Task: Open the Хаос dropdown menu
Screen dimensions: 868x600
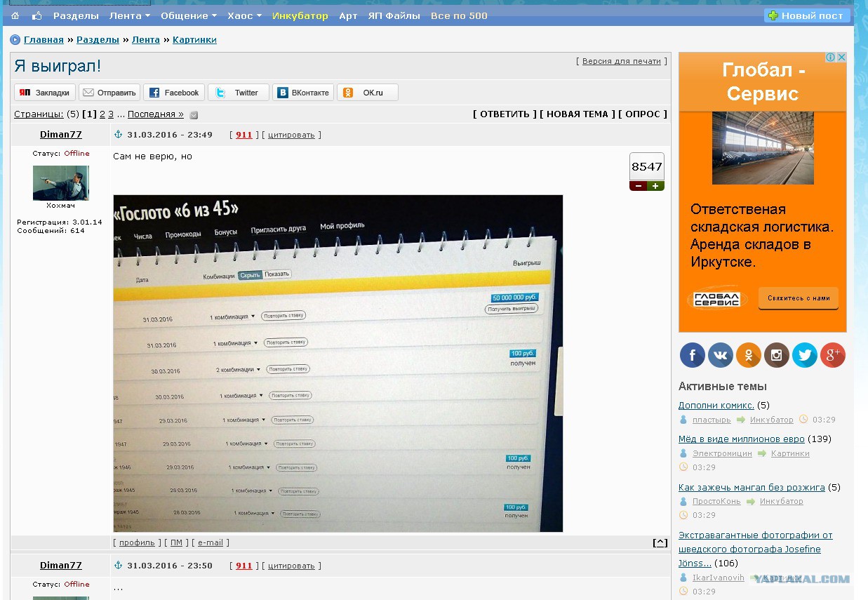Action: pos(244,15)
